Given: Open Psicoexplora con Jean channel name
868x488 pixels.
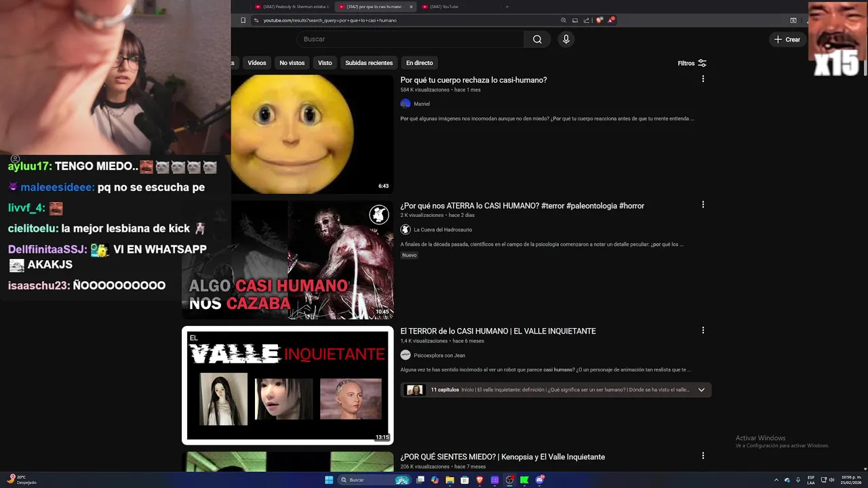Looking at the screenshot, I should click(439, 355).
